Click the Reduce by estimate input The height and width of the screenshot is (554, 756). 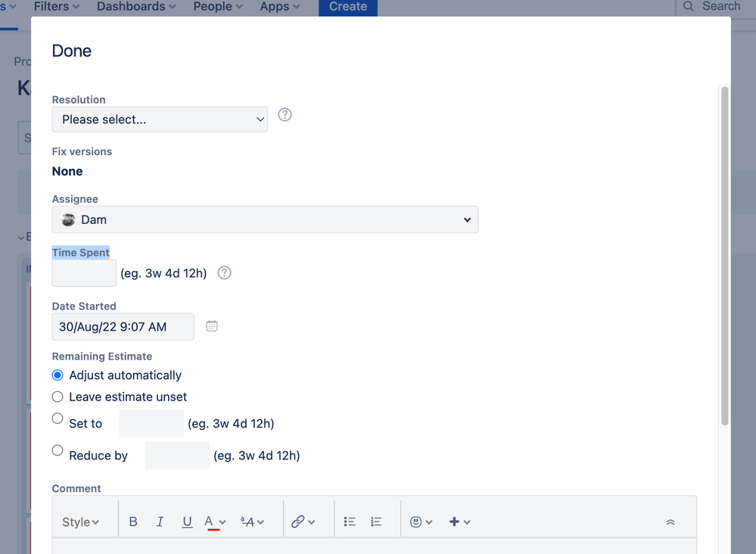coord(177,455)
